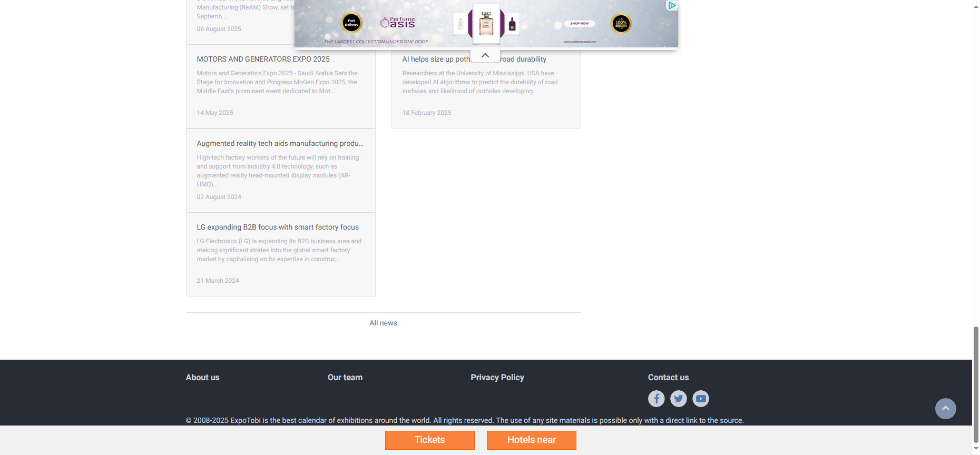Open the About us footer link
Viewport: 980px width, 455px height.
pyautogui.click(x=202, y=377)
